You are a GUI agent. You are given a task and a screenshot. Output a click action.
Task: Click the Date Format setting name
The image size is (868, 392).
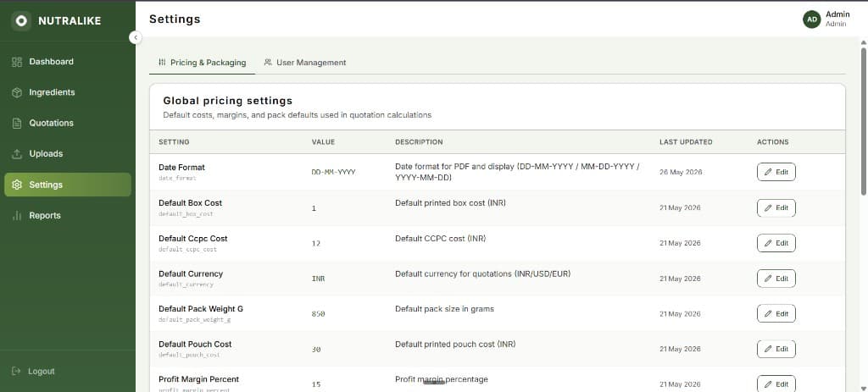click(181, 167)
